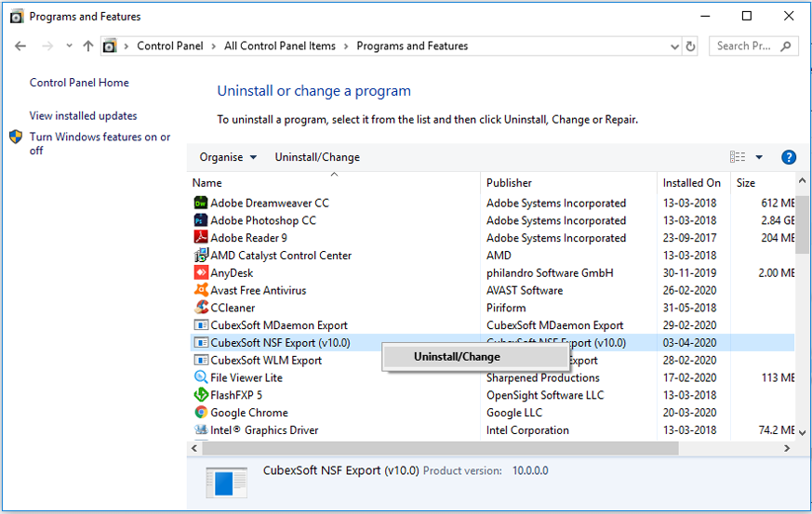Click the Windows features shield icon
The width and height of the screenshot is (812, 514).
tap(16, 137)
